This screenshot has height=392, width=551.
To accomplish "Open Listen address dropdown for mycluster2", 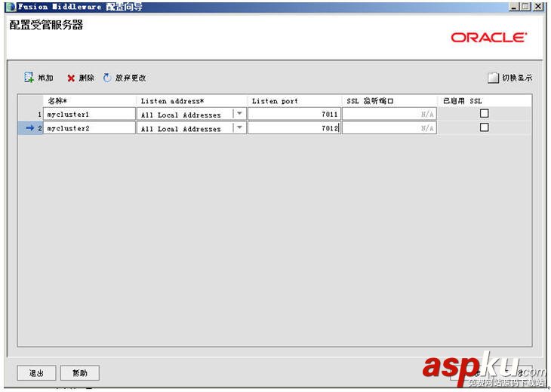I will pyautogui.click(x=239, y=127).
